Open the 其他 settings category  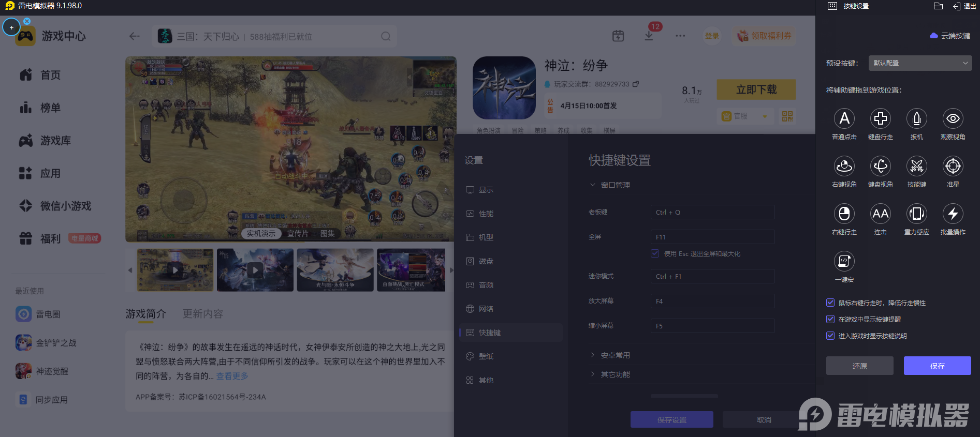511,380
